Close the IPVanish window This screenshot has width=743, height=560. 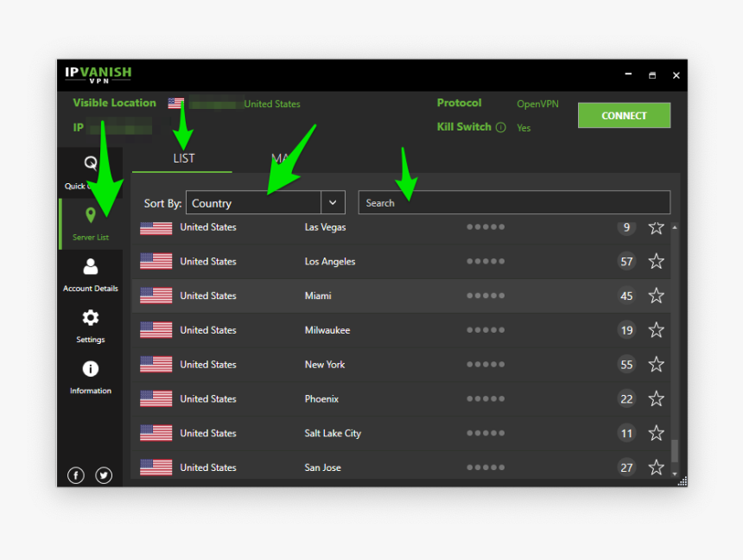pyautogui.click(x=676, y=75)
